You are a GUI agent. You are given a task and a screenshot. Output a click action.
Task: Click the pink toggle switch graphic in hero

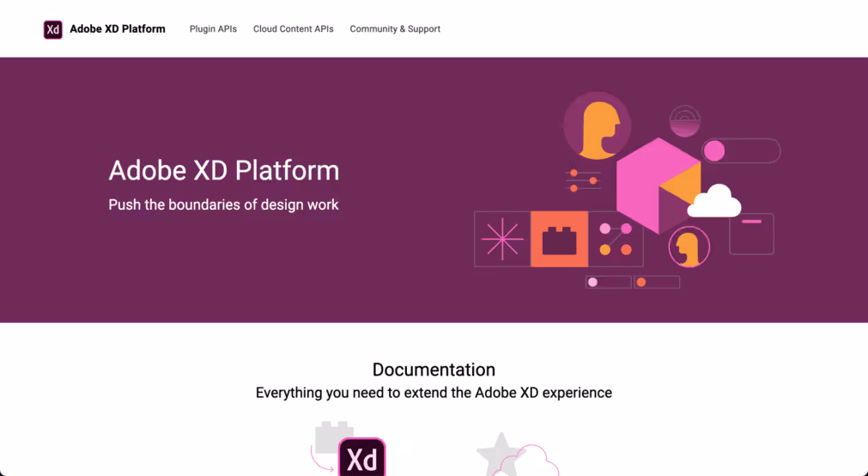pyautogui.click(x=742, y=150)
